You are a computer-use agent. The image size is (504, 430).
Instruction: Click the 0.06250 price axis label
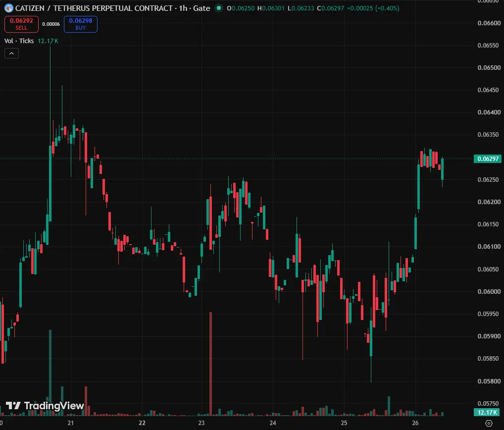click(x=489, y=179)
